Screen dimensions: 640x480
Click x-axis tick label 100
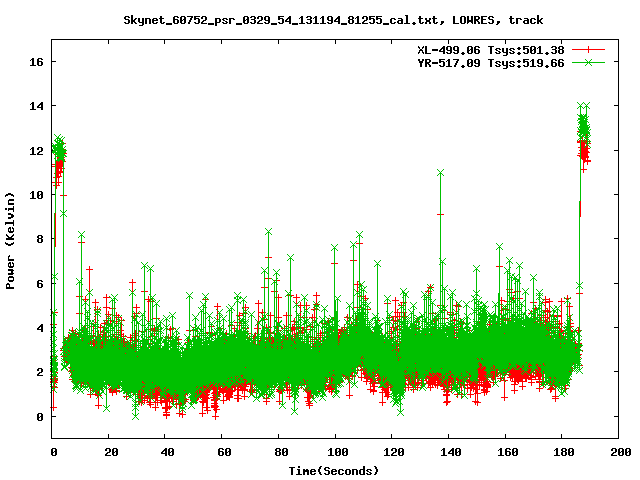338,452
